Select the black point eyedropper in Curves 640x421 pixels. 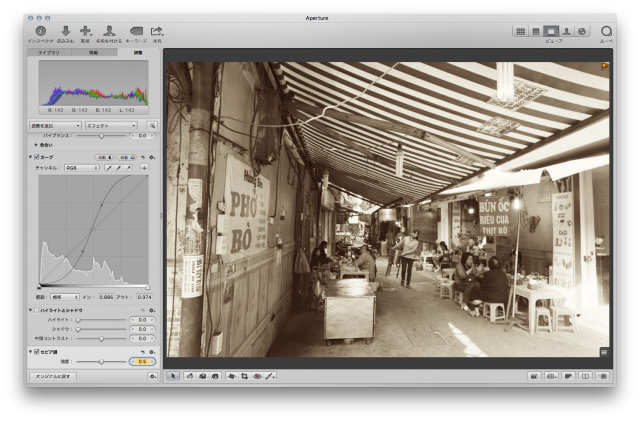pyautogui.click(x=109, y=168)
